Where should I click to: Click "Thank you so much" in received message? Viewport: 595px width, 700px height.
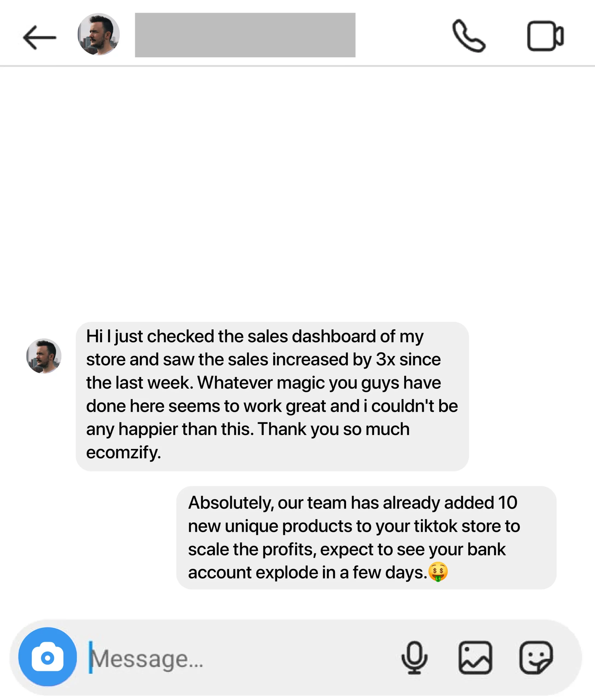pyautogui.click(x=334, y=429)
